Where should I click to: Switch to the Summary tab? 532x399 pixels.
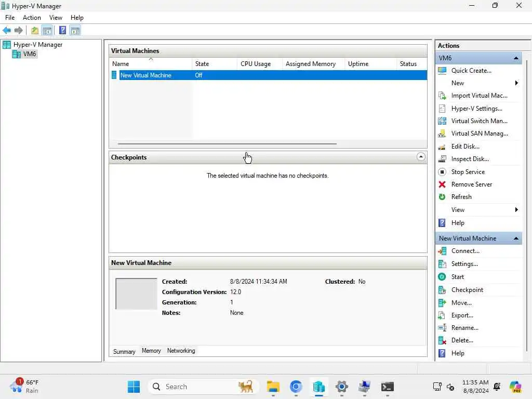[x=124, y=352]
